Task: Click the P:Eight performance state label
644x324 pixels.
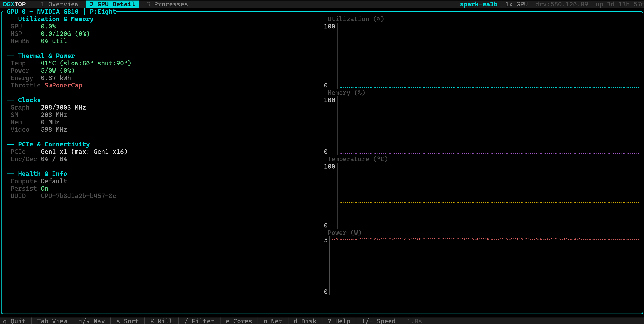Action: click(x=103, y=12)
